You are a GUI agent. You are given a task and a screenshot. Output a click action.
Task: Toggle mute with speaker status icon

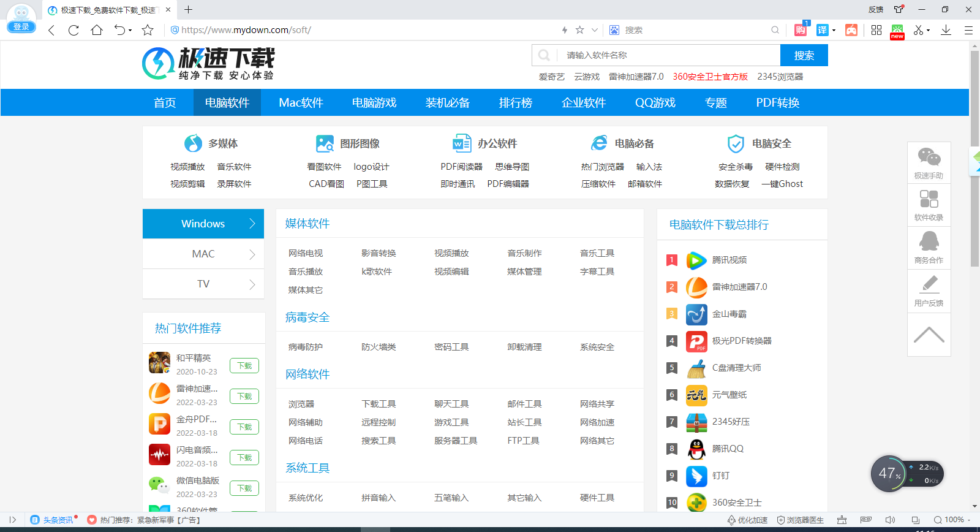coord(891,520)
